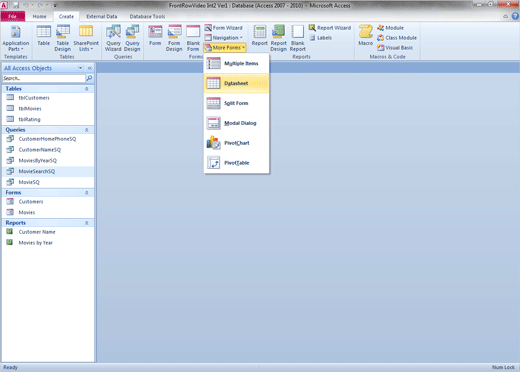Select the Movies by Year report
Viewport: 520px width, 372px height.
(x=48, y=243)
